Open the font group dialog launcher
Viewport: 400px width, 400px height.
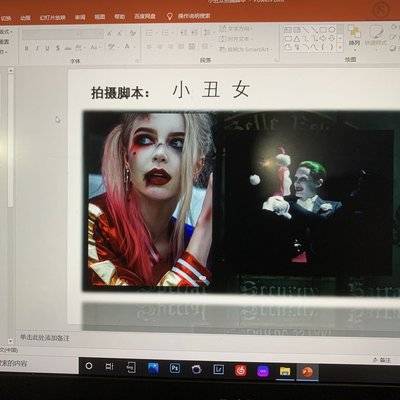click(x=137, y=61)
